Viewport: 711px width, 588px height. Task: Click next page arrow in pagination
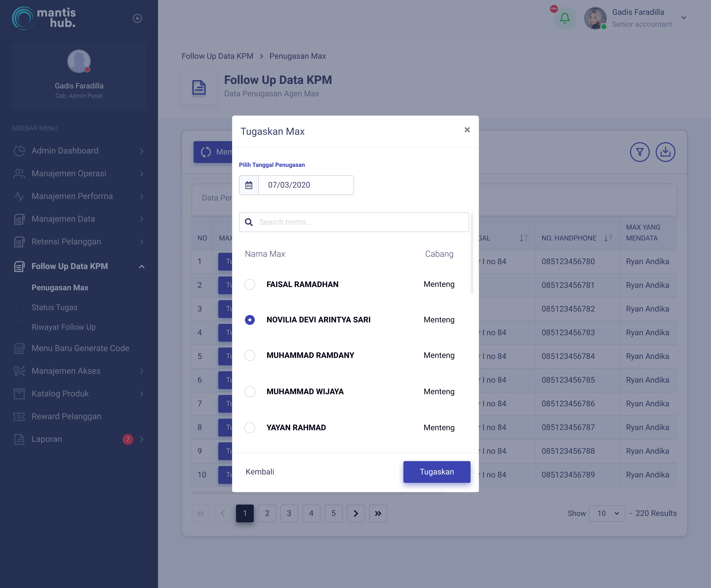click(355, 513)
